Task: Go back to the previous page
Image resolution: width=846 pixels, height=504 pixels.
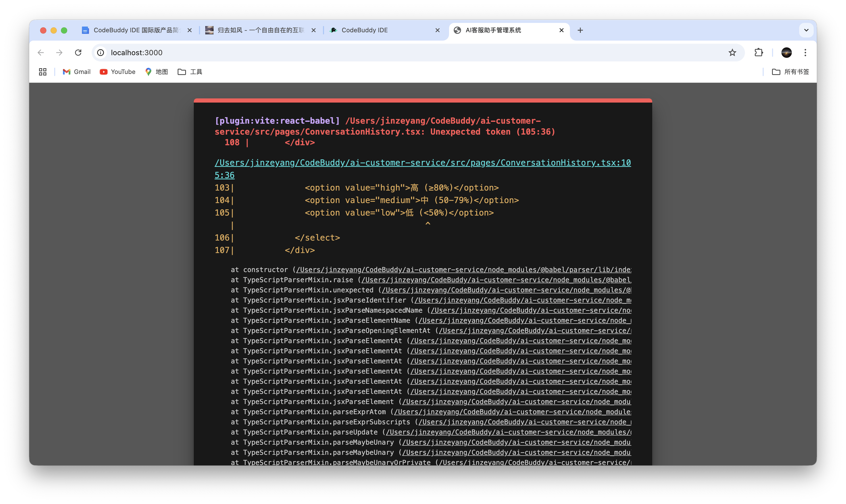Action: [41, 53]
